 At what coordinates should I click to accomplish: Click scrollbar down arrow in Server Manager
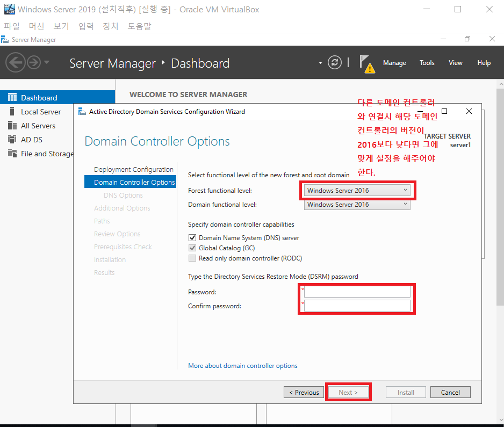coord(501,420)
